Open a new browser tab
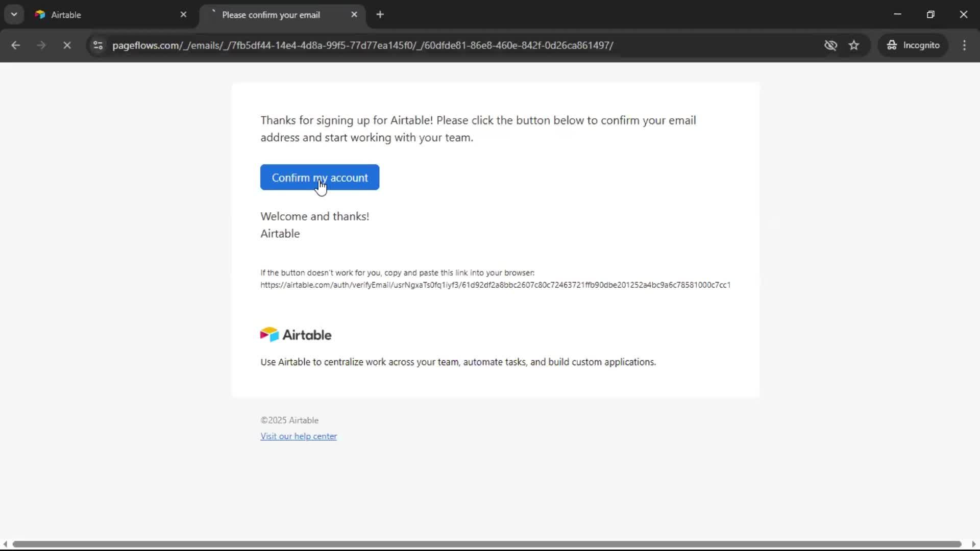Viewport: 980px width, 551px height. coord(380,15)
